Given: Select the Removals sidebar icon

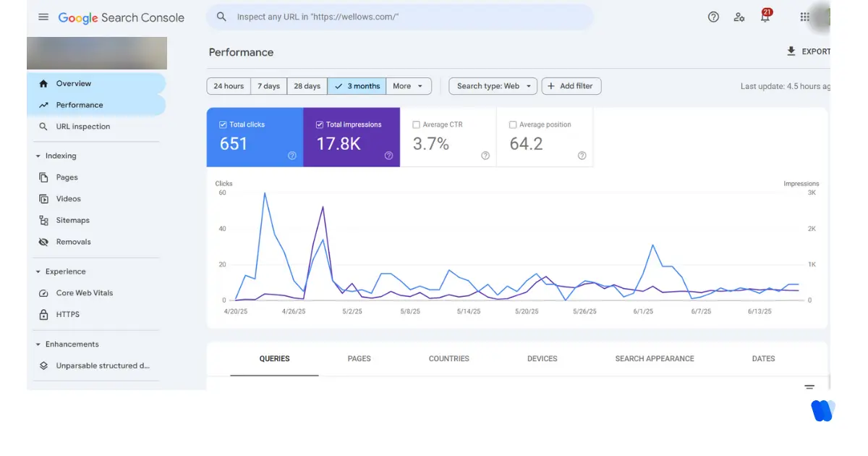Looking at the screenshot, I should tap(45, 242).
